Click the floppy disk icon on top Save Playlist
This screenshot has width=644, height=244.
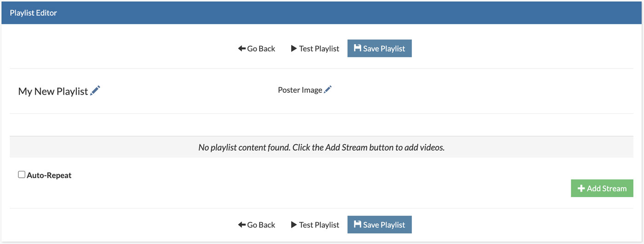pos(357,48)
